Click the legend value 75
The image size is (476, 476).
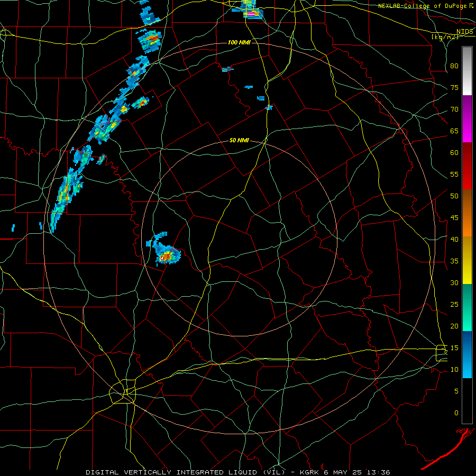coord(454,88)
